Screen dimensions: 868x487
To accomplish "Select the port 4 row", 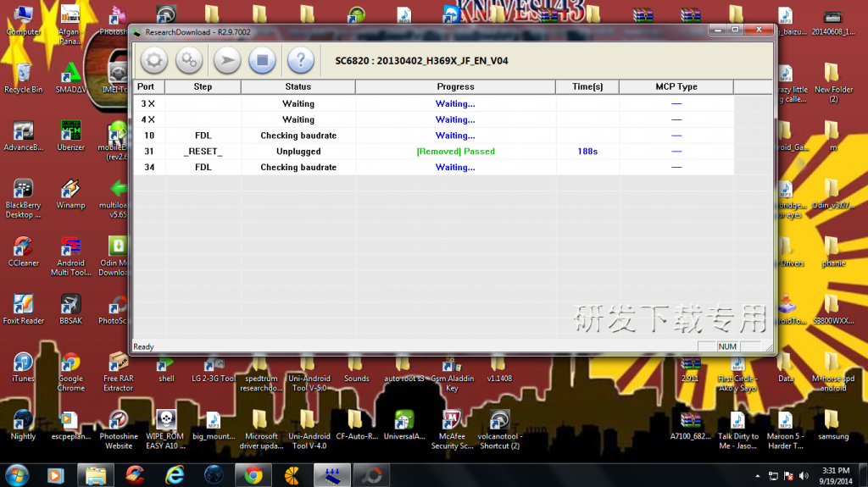I will pos(433,119).
